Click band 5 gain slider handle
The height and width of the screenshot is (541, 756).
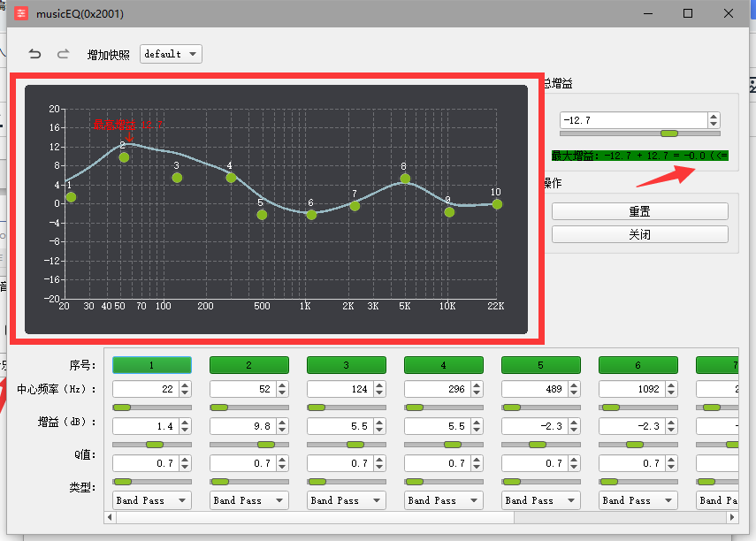click(537, 445)
